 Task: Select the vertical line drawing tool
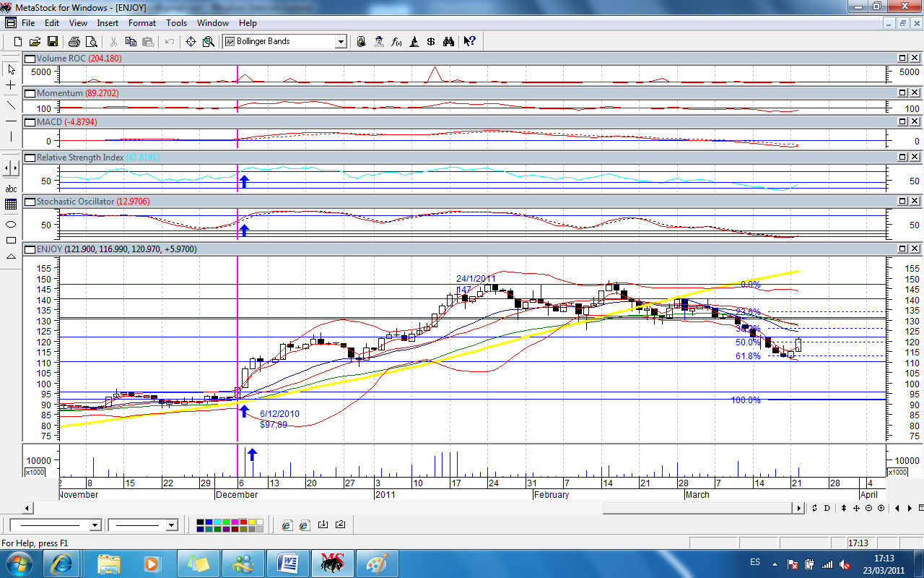pyautogui.click(x=11, y=137)
